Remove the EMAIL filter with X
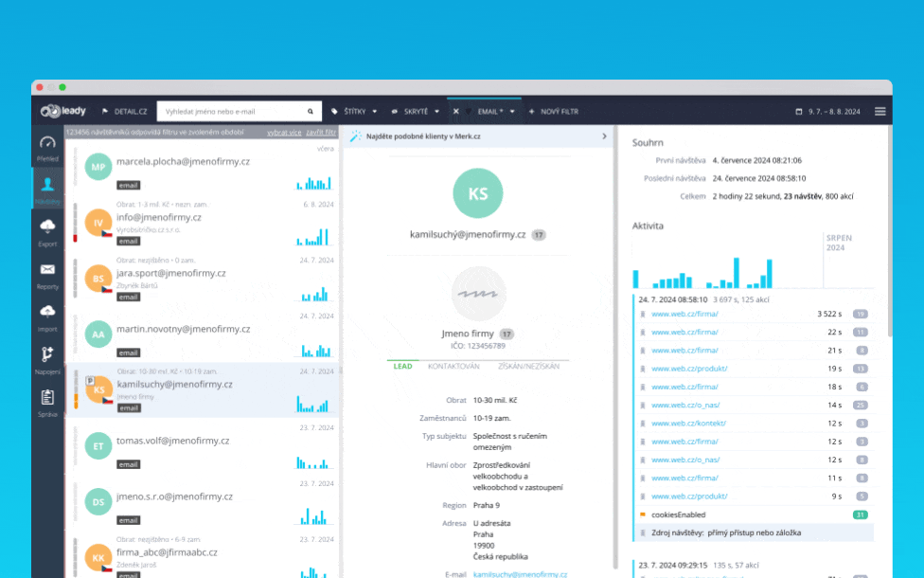This screenshot has height=578, width=924. (456, 112)
